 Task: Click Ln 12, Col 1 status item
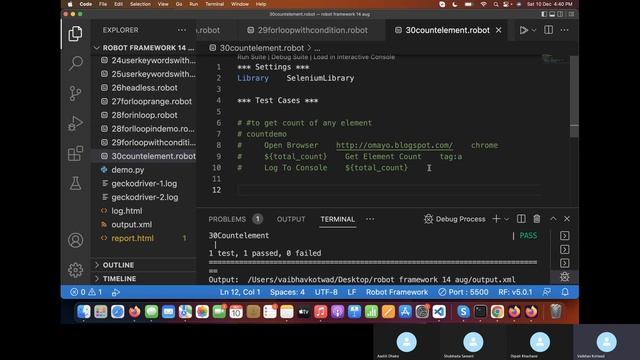(240, 292)
